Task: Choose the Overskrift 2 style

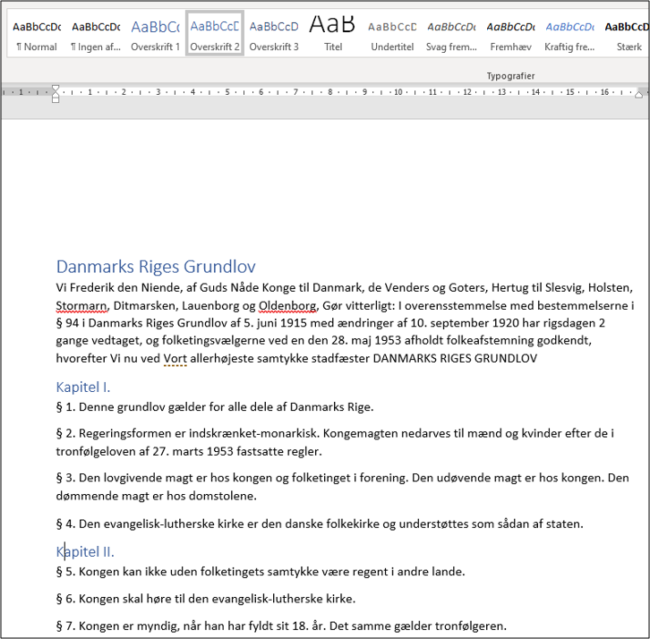Action: click(215, 33)
